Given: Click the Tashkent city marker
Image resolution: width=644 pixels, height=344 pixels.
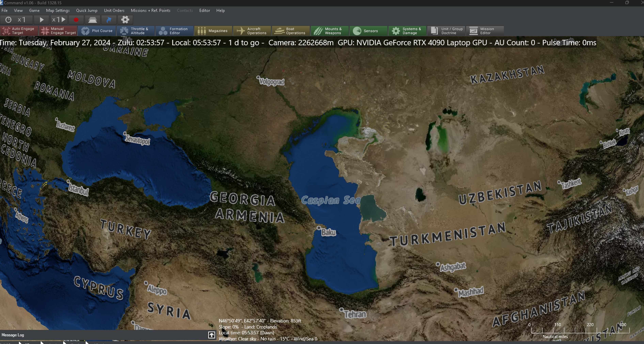Looking at the screenshot, I should [x=559, y=182].
